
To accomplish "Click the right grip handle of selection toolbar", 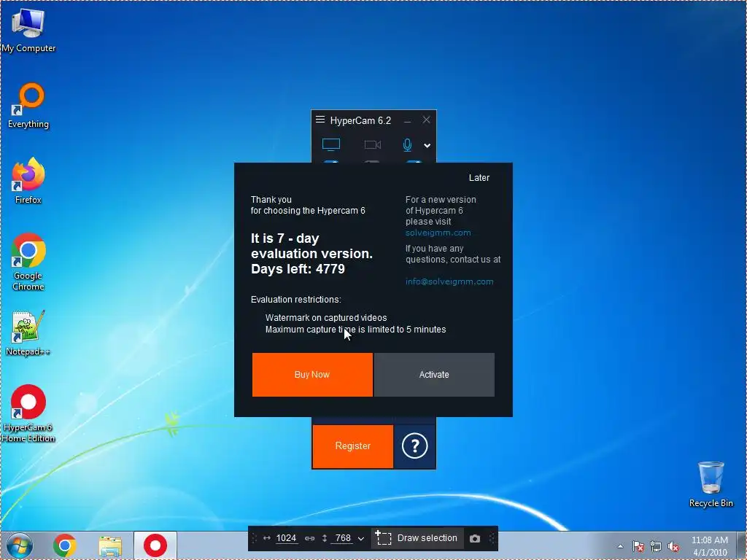I will click(x=492, y=539).
